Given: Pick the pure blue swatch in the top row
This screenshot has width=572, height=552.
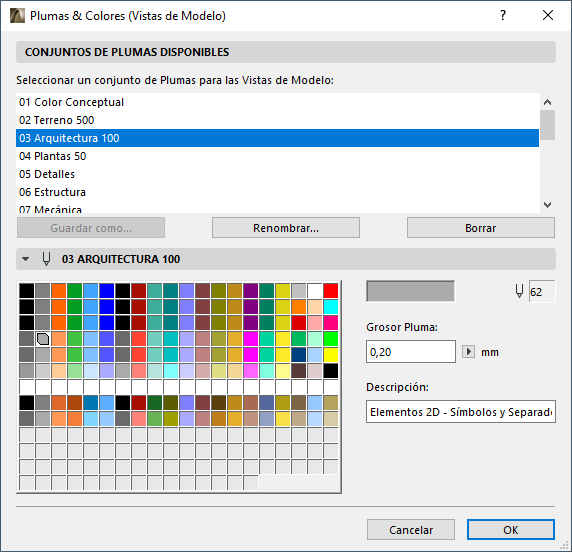Looking at the screenshot, I should pyautogui.click(x=107, y=291).
